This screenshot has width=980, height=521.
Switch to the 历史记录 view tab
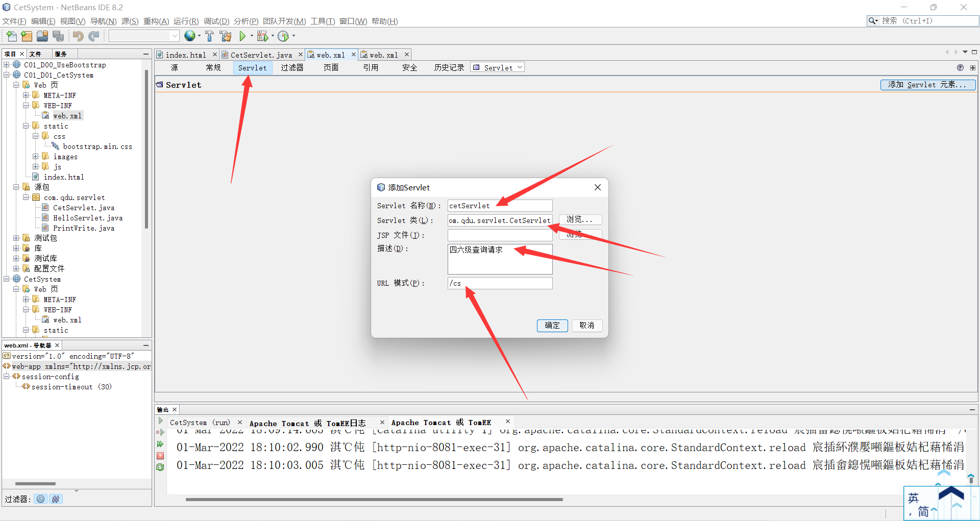449,67
